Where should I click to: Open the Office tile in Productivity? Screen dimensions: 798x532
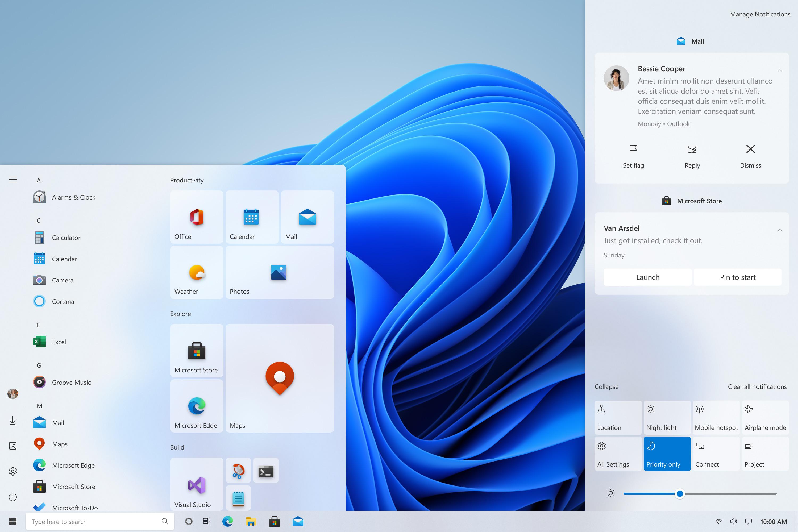(x=197, y=217)
